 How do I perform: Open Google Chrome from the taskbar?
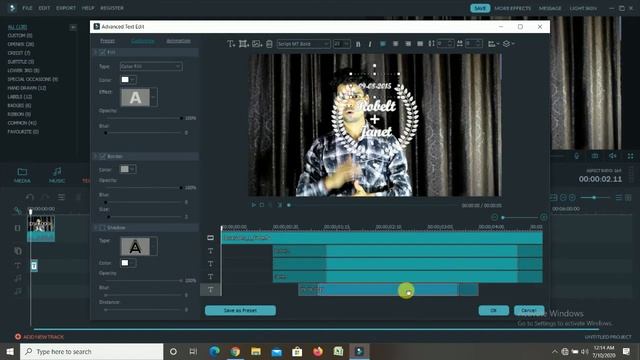[235, 351]
